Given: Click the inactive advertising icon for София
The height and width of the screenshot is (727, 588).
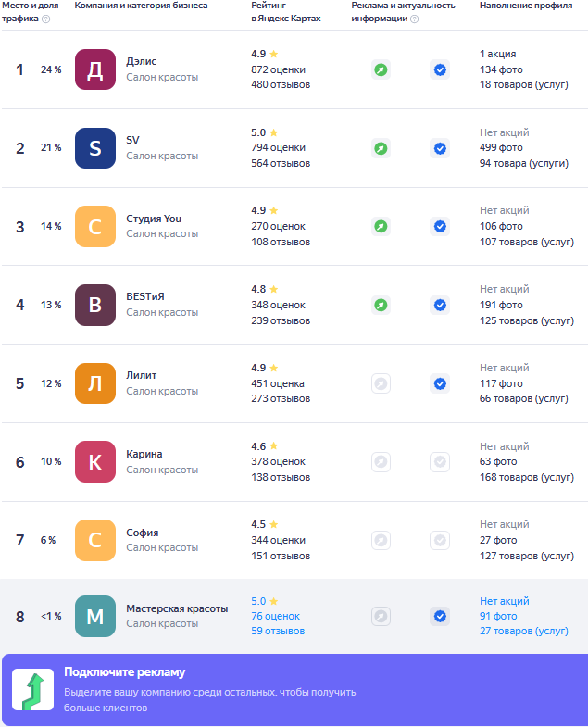Looking at the screenshot, I should point(381,540).
